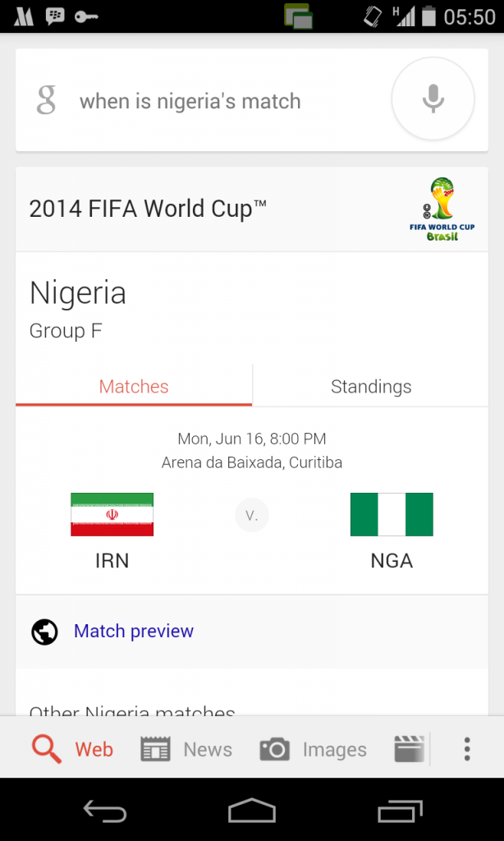Switch to the Standings tab
Image resolution: width=504 pixels, height=841 pixels.
pos(371,386)
